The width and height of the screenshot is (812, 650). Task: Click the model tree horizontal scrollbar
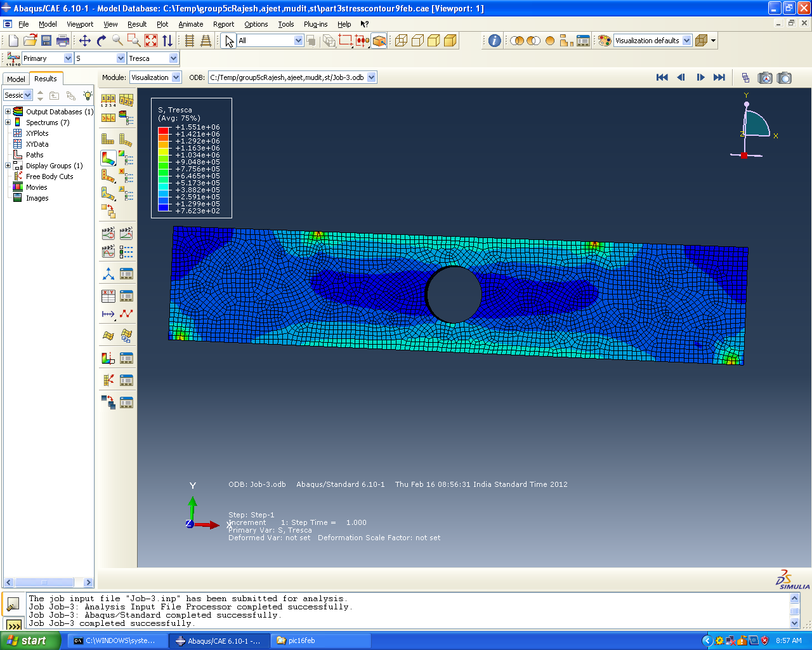[x=48, y=582]
